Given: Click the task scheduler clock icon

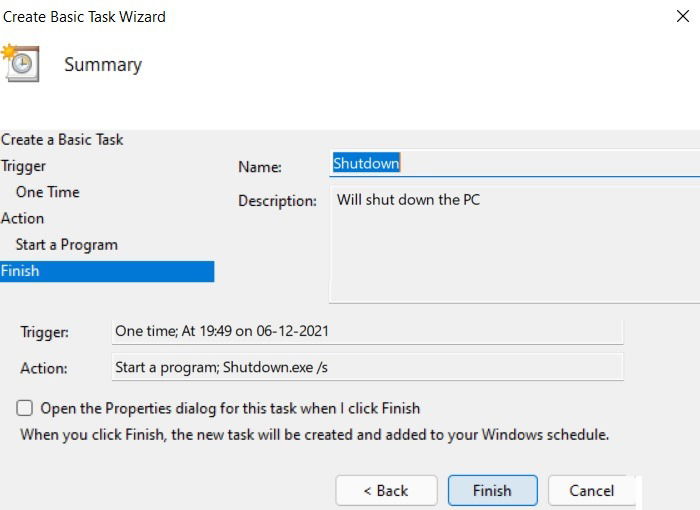Looking at the screenshot, I should pyautogui.click(x=21, y=63).
